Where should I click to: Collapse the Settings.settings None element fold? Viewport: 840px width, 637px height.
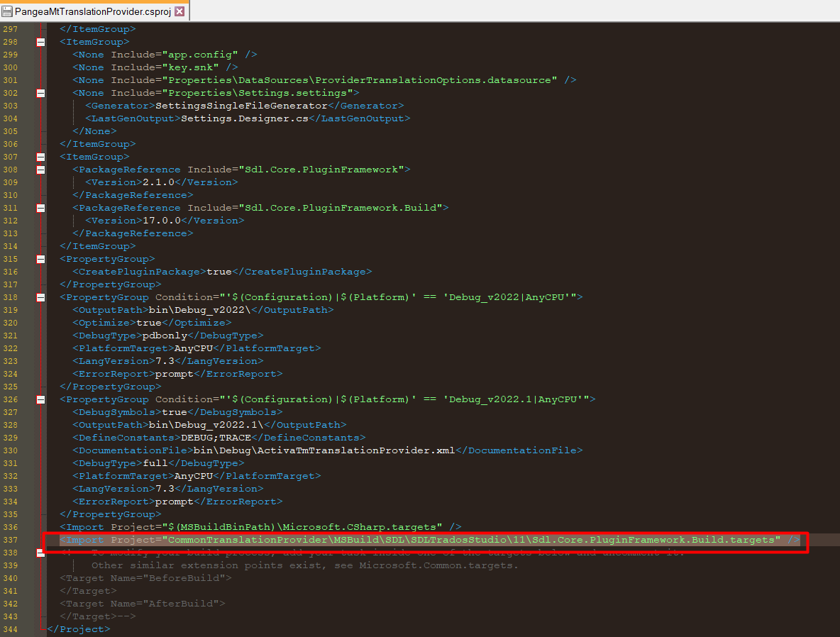tap(40, 92)
